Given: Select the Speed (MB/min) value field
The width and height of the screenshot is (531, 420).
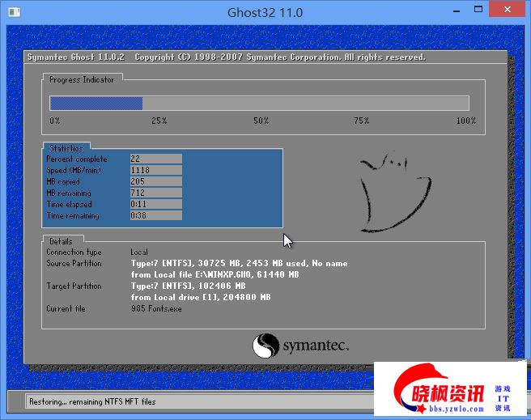Looking at the screenshot, I should point(155,171).
